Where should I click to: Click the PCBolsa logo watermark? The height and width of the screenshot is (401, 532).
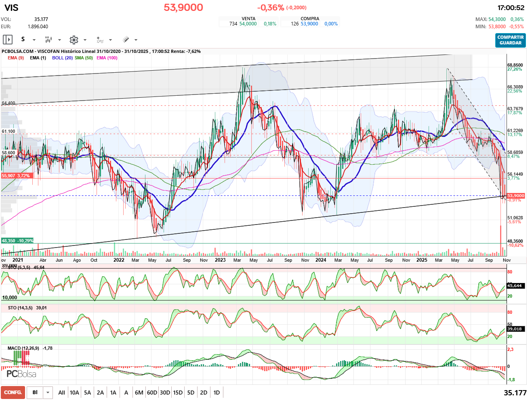(21, 374)
